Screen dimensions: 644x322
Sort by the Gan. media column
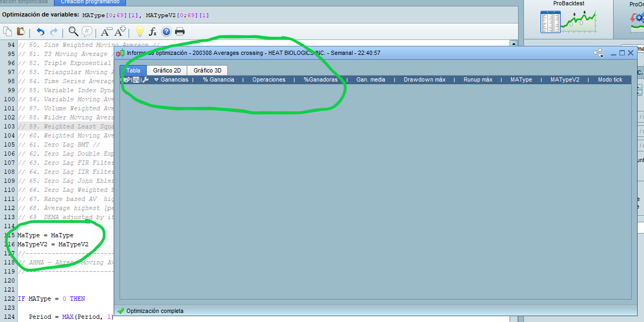(x=371, y=80)
